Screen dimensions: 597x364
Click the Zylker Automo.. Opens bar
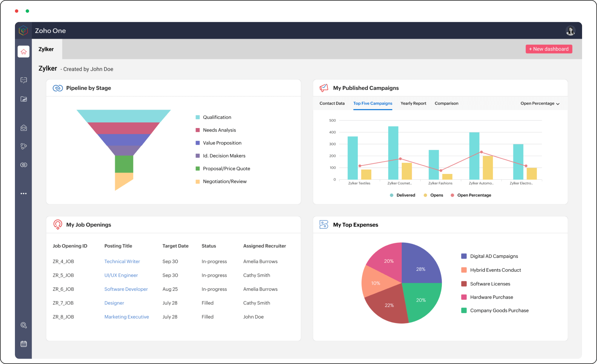point(488,168)
